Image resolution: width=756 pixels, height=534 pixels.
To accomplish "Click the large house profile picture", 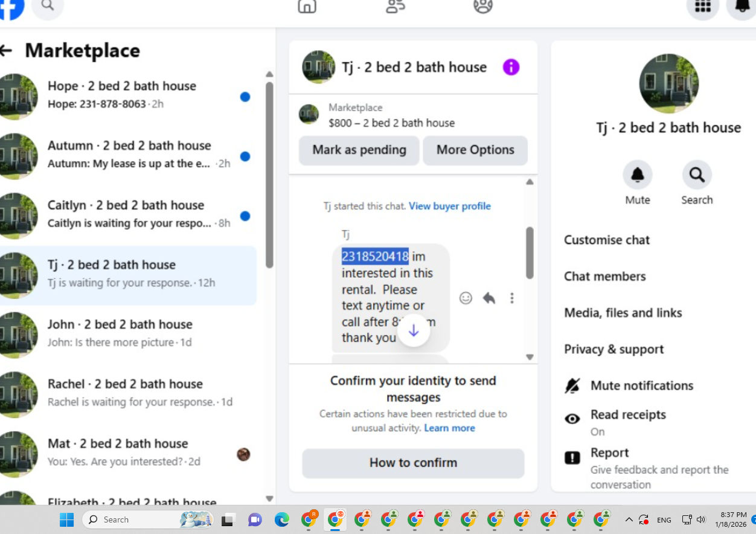I will [668, 83].
